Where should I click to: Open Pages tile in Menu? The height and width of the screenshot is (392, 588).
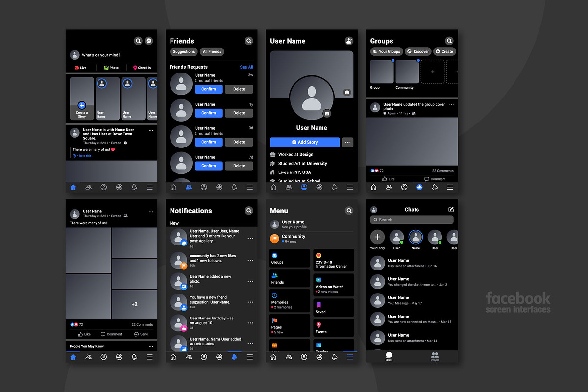click(290, 325)
